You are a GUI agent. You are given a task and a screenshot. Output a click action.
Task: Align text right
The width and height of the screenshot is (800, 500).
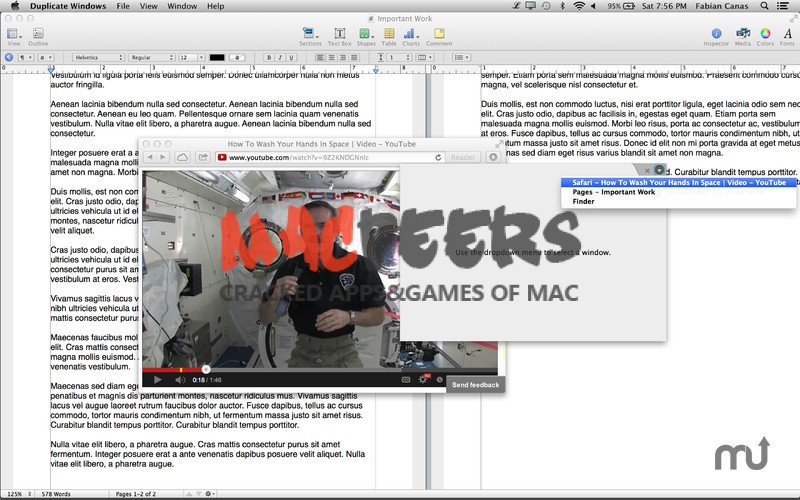pos(343,58)
